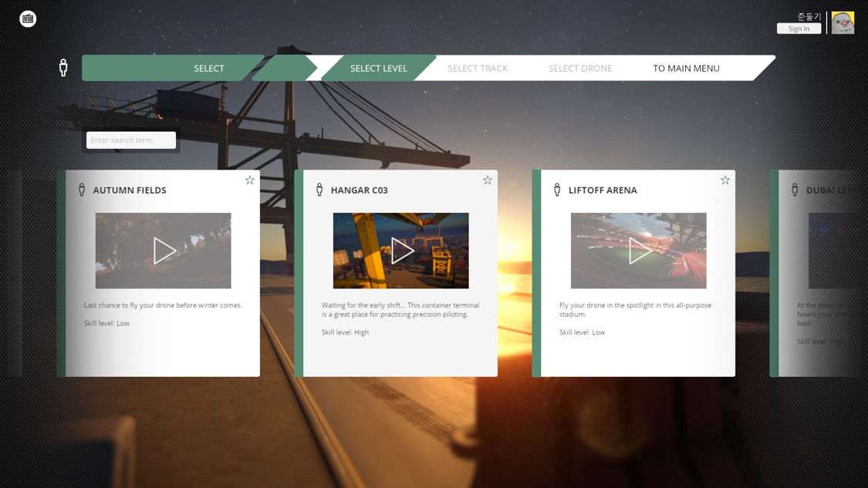Screen dimensions: 868x488
Task: Open the SELECT DRONE step
Action: coord(580,68)
